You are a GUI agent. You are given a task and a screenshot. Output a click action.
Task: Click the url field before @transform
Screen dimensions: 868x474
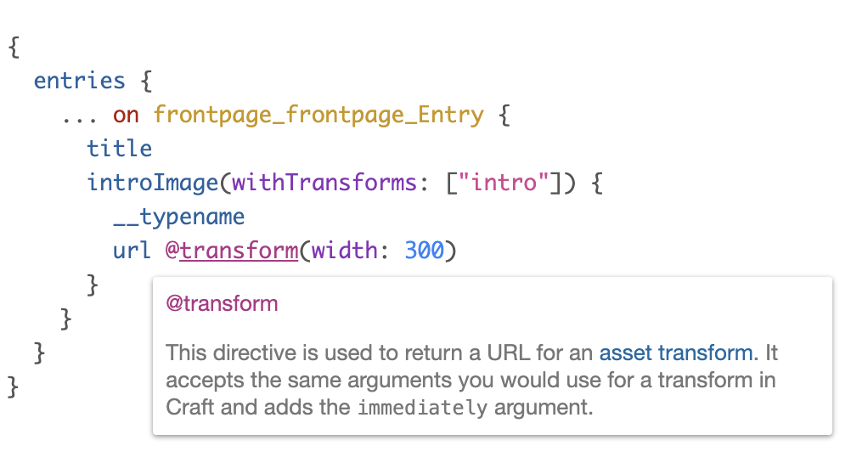(x=132, y=251)
